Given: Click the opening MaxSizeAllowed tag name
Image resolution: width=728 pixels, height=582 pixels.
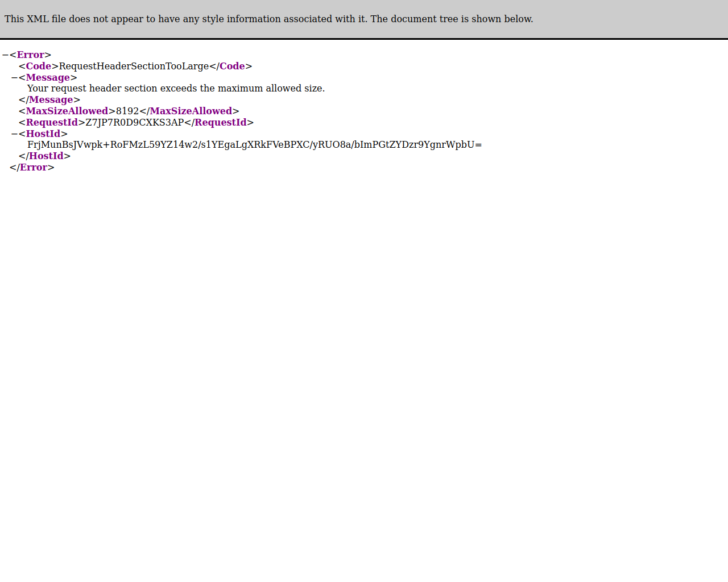Looking at the screenshot, I should [67, 111].
